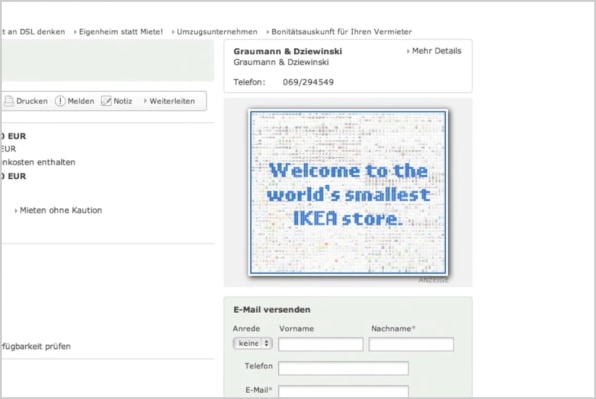Click the Drucken printer icon
This screenshot has width=596, height=399.
click(9, 101)
